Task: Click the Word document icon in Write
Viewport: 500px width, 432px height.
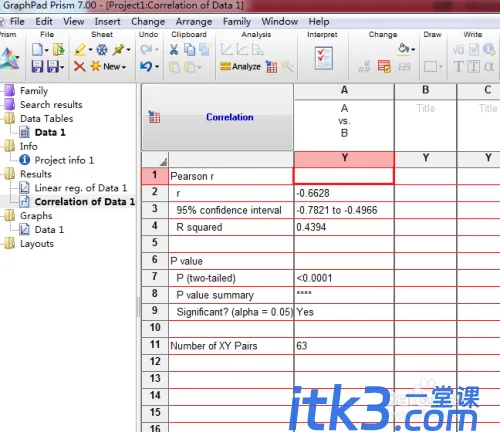Action: (474, 50)
